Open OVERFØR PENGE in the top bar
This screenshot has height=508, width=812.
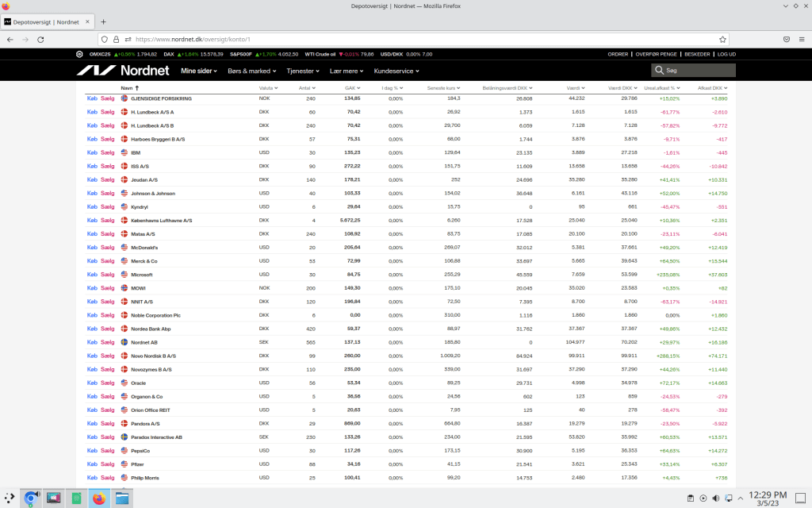[x=656, y=54]
